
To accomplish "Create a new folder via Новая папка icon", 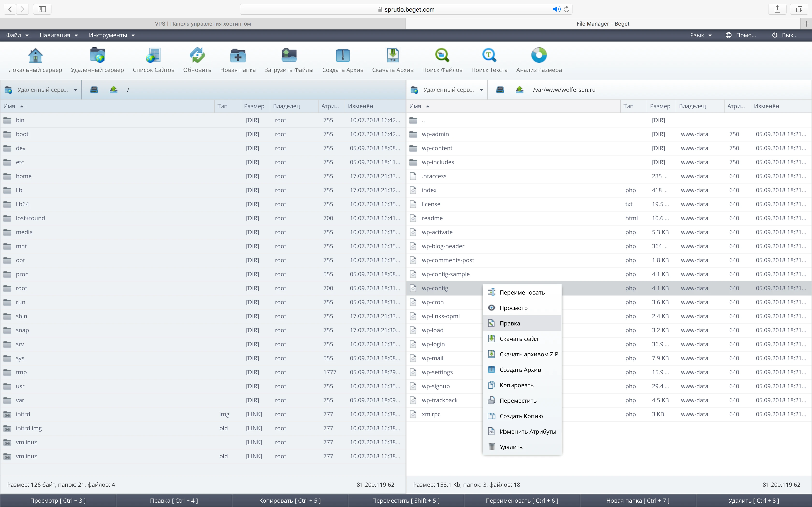I will (x=238, y=56).
